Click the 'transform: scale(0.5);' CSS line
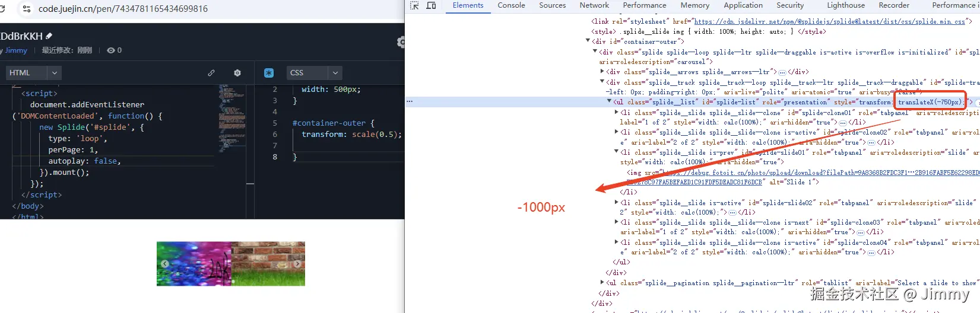The height and width of the screenshot is (313, 980). (x=351, y=135)
